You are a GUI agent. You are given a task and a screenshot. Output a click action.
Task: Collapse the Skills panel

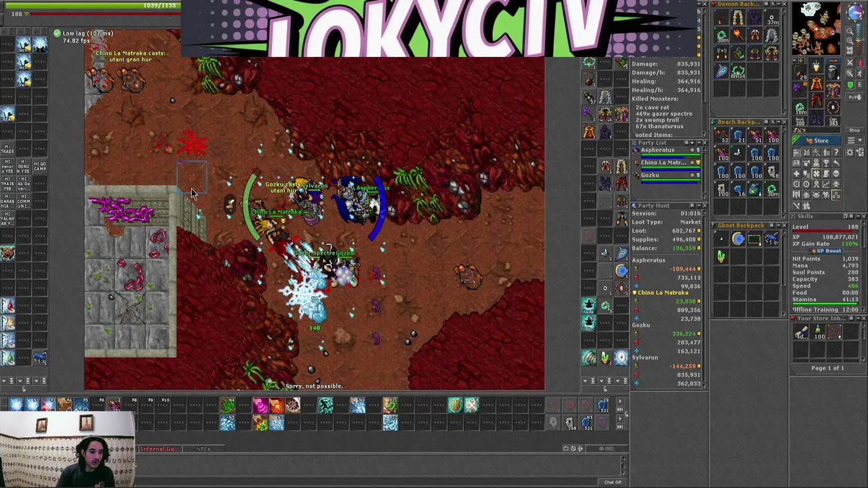(x=858, y=216)
